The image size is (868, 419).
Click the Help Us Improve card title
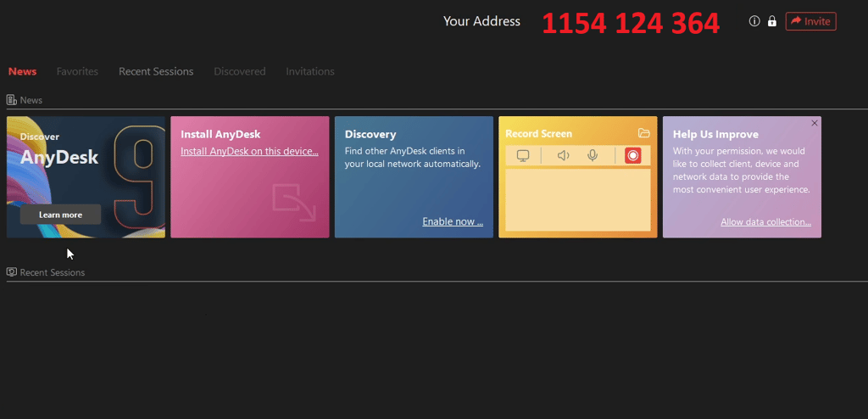(715, 134)
